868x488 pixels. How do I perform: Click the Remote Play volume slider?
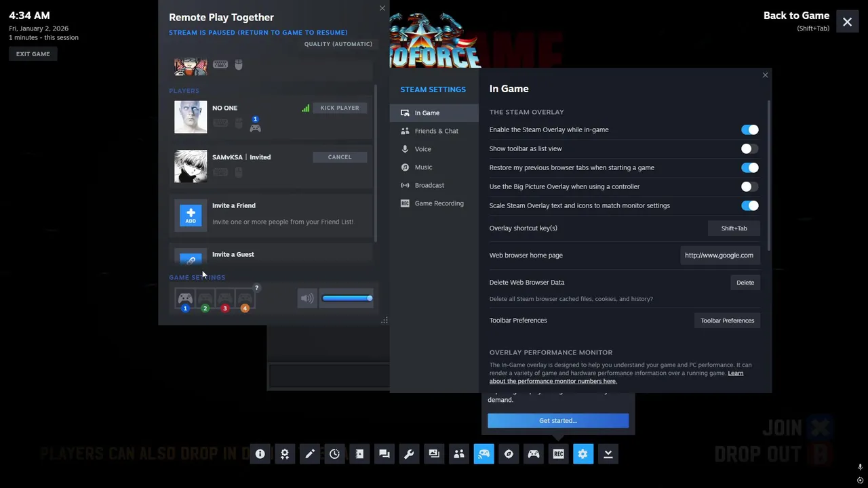(x=347, y=298)
